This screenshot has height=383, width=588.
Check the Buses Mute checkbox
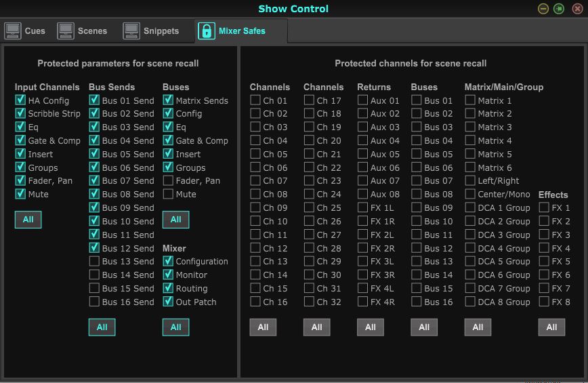tap(168, 194)
